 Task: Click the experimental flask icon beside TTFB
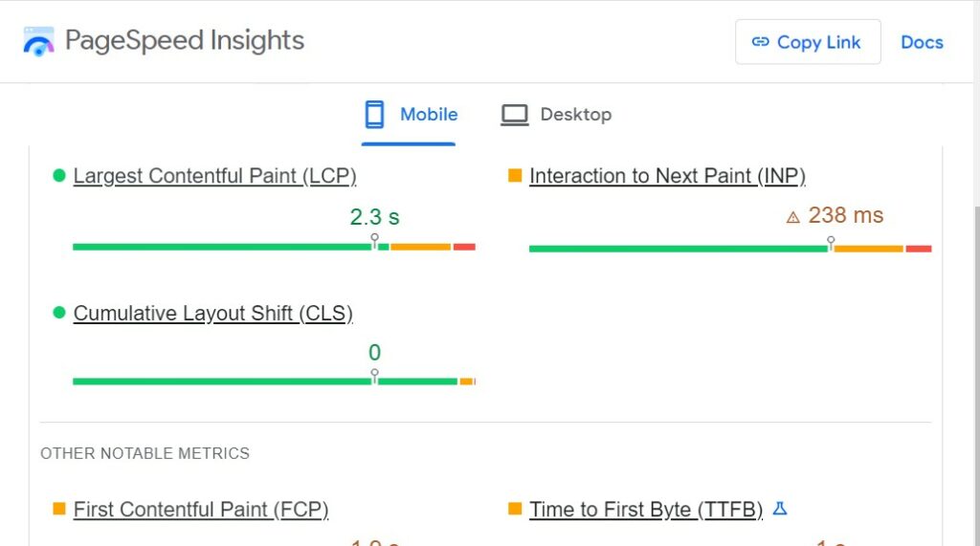pos(780,509)
